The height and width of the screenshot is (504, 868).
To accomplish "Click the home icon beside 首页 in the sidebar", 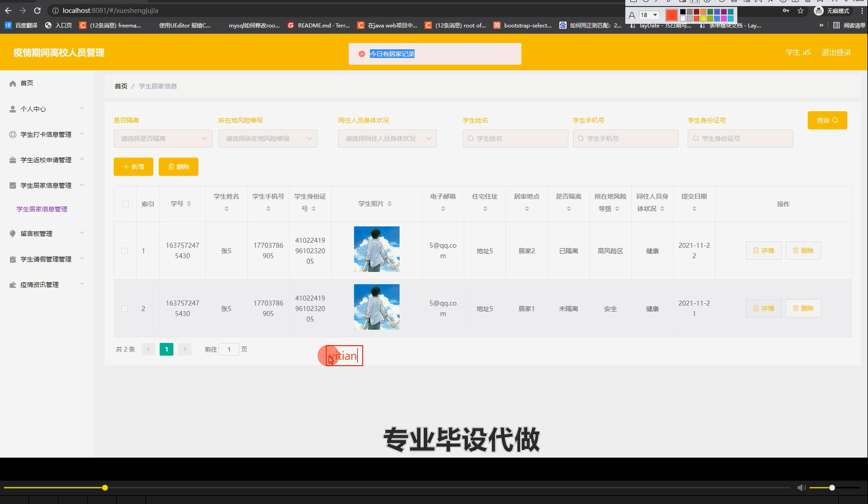I will click(x=13, y=84).
